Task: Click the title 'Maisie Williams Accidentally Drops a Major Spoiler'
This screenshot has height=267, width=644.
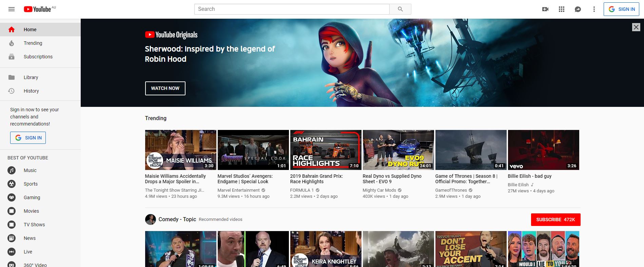Action: pyautogui.click(x=175, y=179)
